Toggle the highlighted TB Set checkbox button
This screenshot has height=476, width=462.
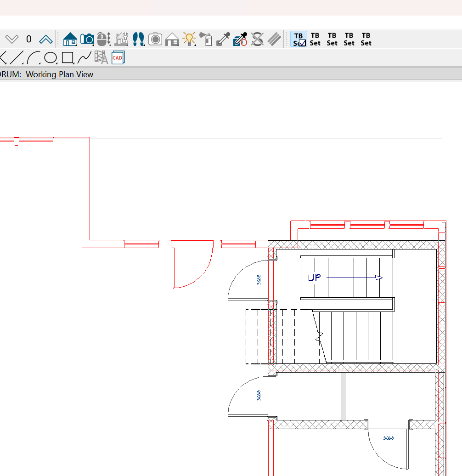299,39
